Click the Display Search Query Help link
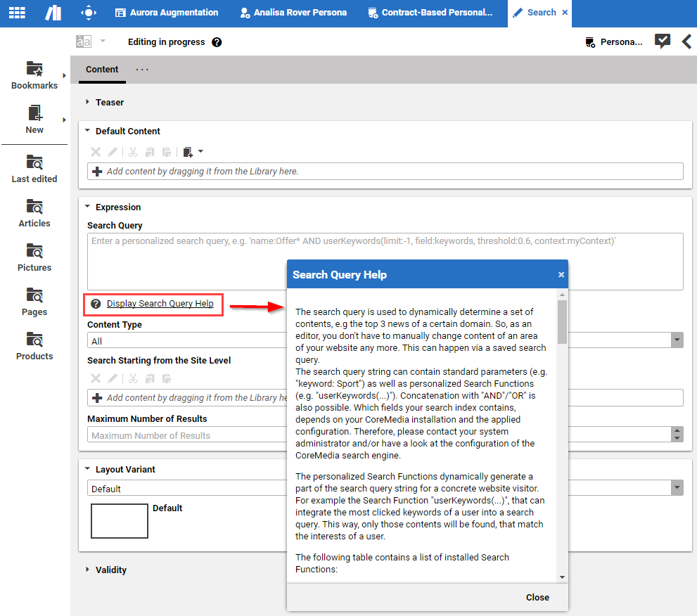Image resolution: width=697 pixels, height=616 pixels. coord(160,304)
